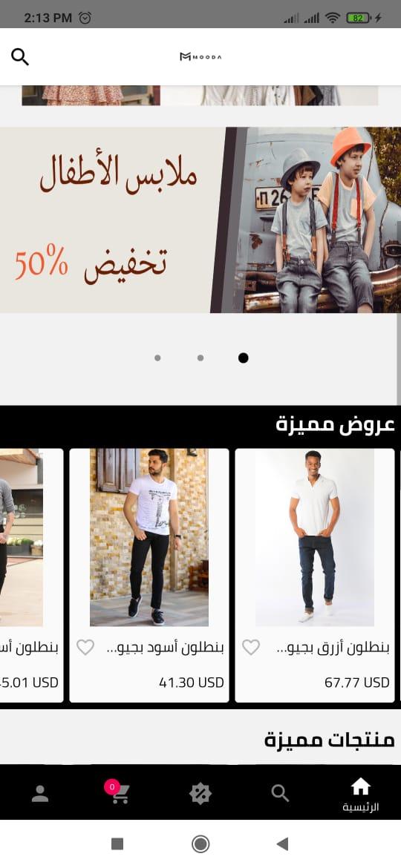Open the blue jeans product photo

tap(315, 538)
